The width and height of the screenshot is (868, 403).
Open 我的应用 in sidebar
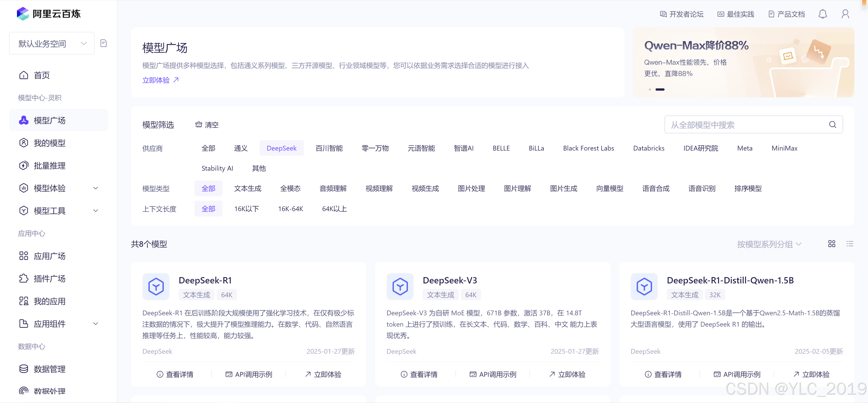point(59,301)
